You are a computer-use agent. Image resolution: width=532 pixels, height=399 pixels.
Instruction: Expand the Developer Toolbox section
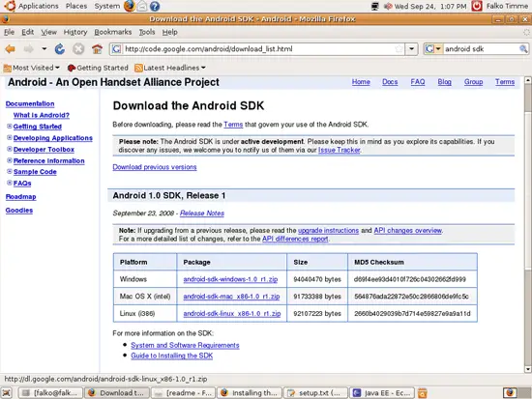tap(10, 149)
